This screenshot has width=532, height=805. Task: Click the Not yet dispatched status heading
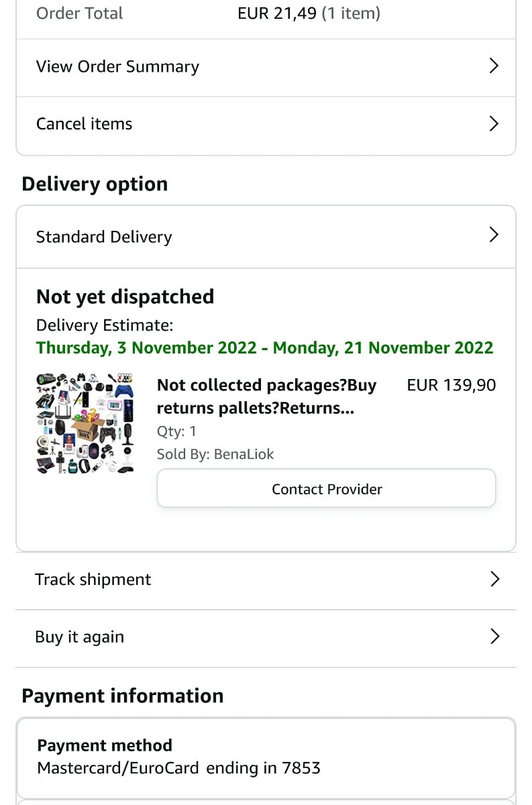125,297
